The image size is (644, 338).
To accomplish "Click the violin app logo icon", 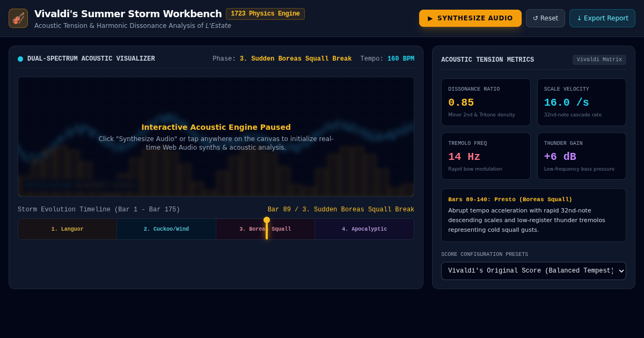I will 18,18.
